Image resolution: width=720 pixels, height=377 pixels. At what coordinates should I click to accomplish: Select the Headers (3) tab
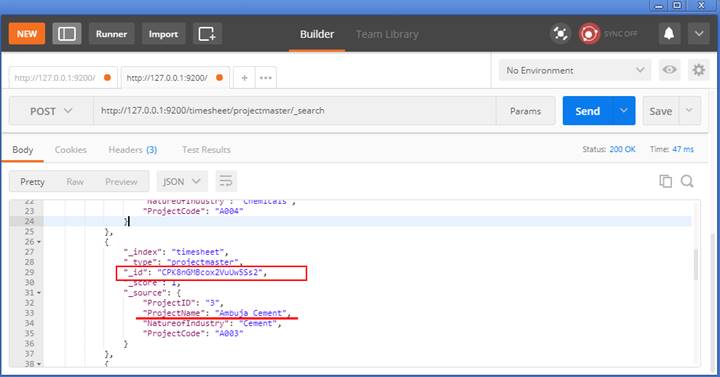[x=133, y=150]
